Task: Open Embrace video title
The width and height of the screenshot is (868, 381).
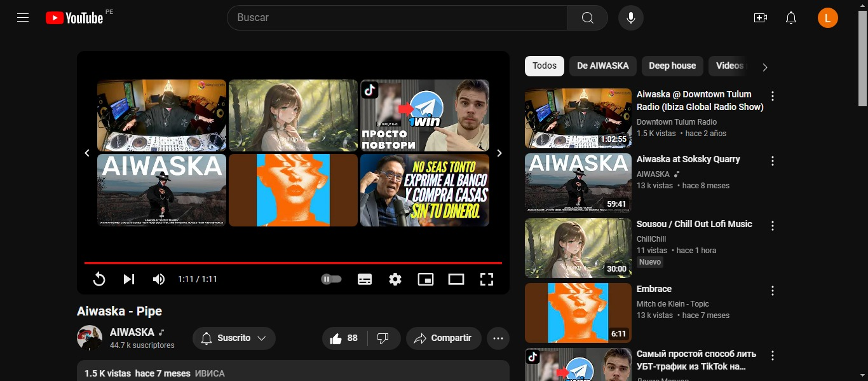Action: click(x=654, y=289)
